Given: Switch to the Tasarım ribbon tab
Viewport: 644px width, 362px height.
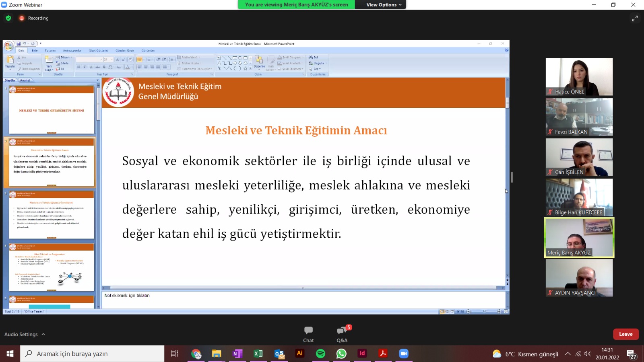Looking at the screenshot, I should pyautogui.click(x=50, y=51).
